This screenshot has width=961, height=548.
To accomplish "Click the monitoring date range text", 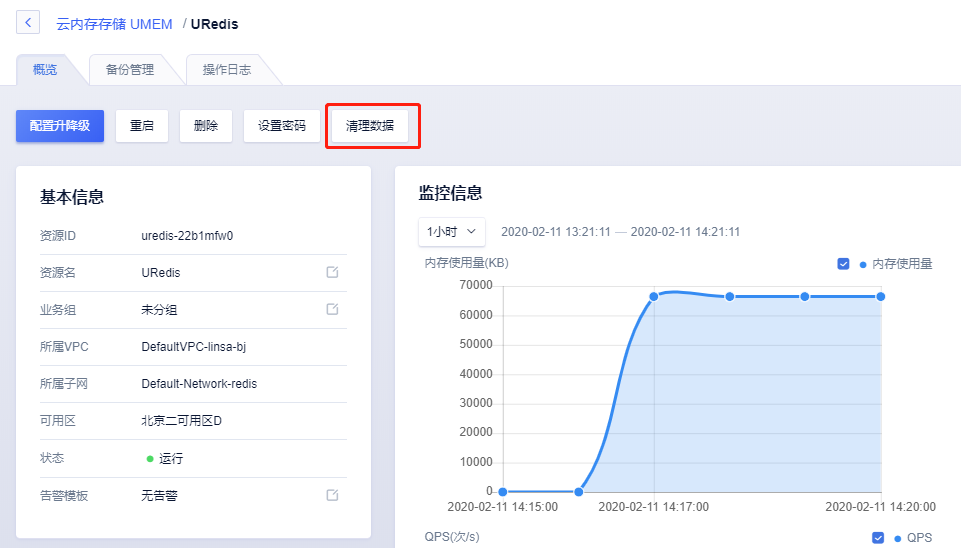I will click(x=620, y=232).
